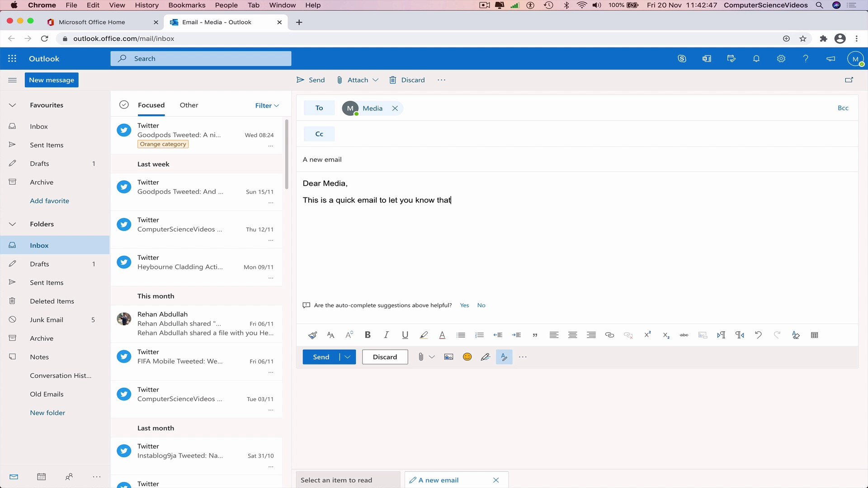
Task: Click the New folder link
Action: point(47,413)
